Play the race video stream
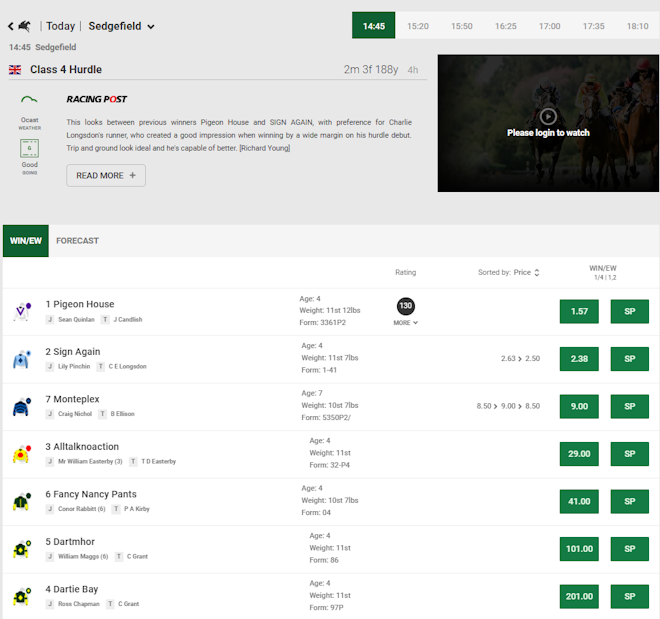 coord(548,116)
